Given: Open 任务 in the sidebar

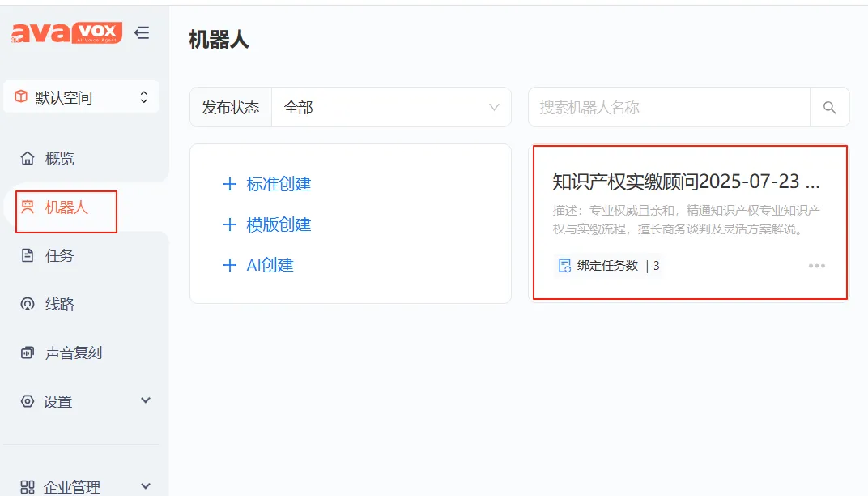Looking at the screenshot, I should tap(59, 256).
